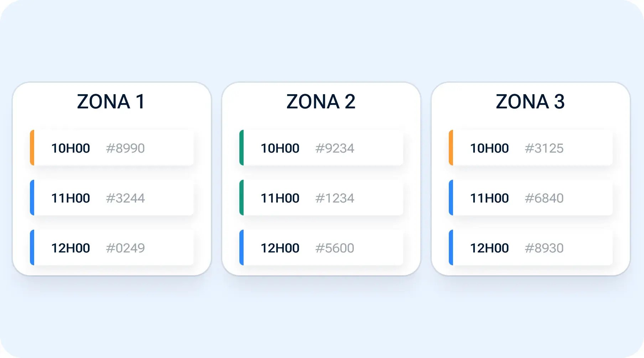This screenshot has width=644, height=358.
Task: Click the 12H00 #8930 booking card
Action: click(x=531, y=247)
